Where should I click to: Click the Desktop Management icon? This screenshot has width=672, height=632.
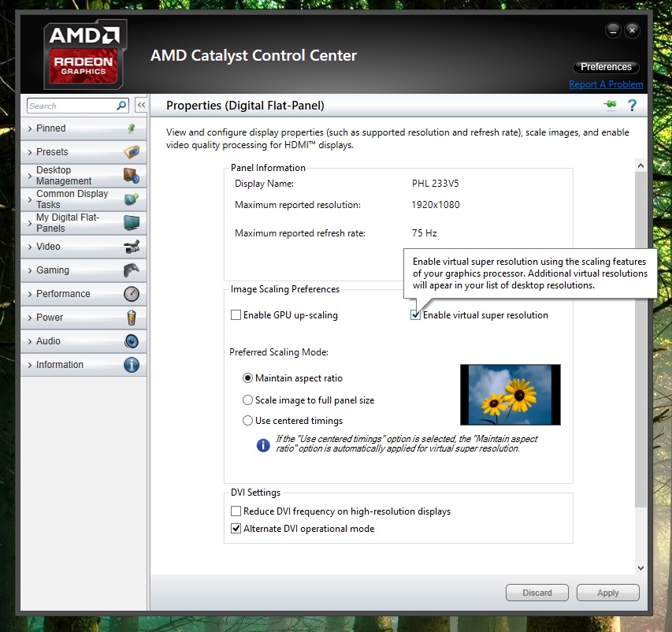[x=132, y=176]
